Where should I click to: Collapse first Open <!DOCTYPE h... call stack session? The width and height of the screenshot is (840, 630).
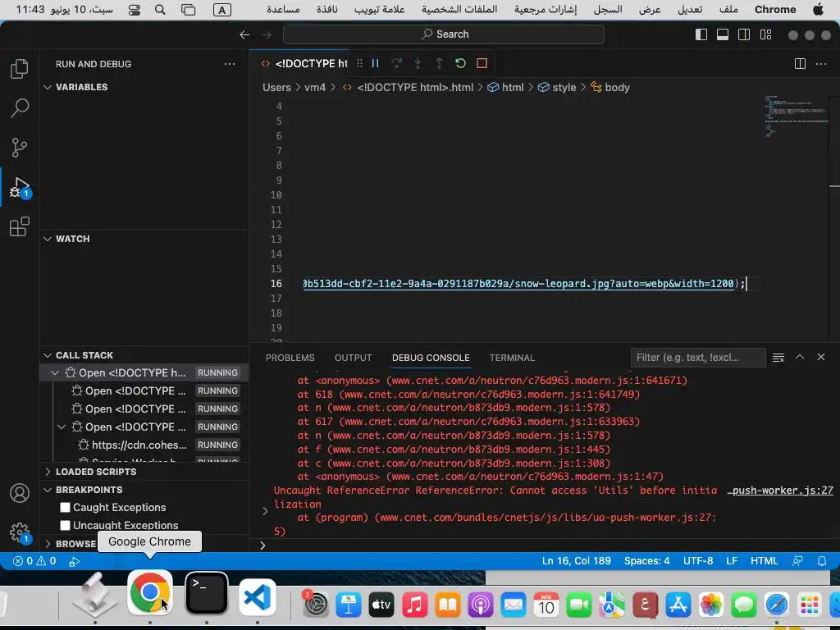(55, 373)
